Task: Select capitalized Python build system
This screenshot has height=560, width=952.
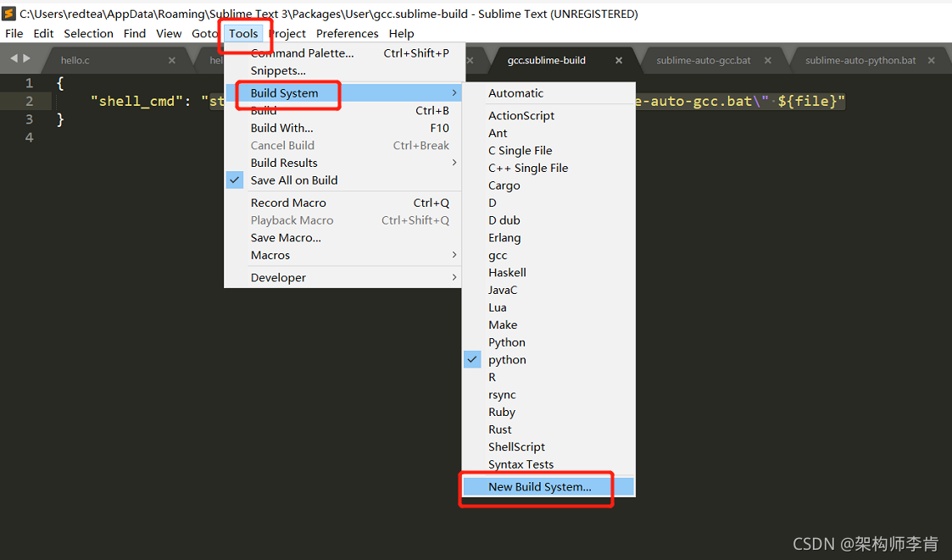Action: [x=548, y=342]
